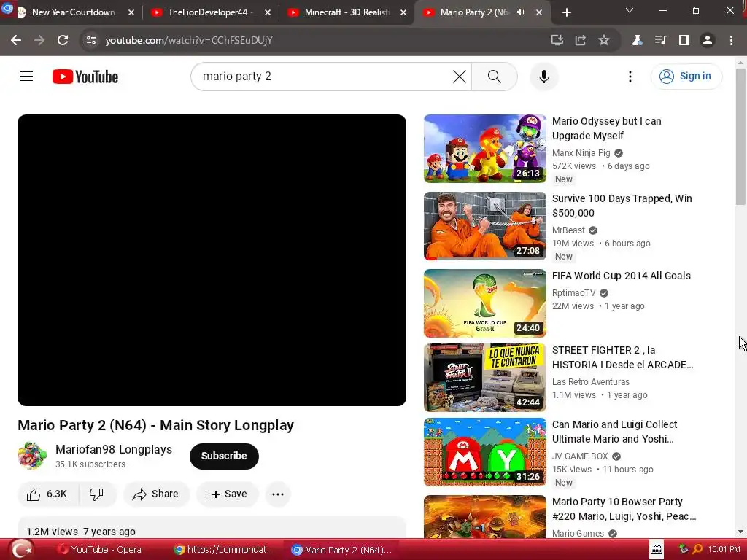Open the on-screen keyboard tray icon
The width and height of the screenshot is (747, 560).
[x=656, y=550]
